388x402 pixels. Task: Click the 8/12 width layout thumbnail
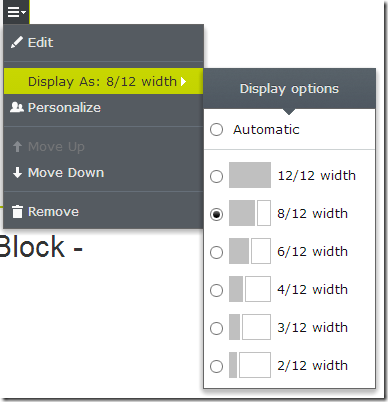tap(250, 213)
